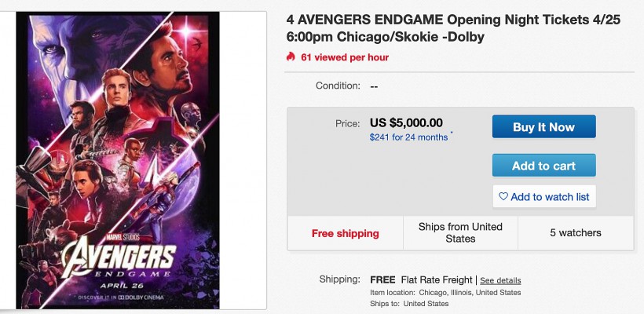Click the red flame icon
The height and width of the screenshot is (314, 644).
tap(291, 57)
